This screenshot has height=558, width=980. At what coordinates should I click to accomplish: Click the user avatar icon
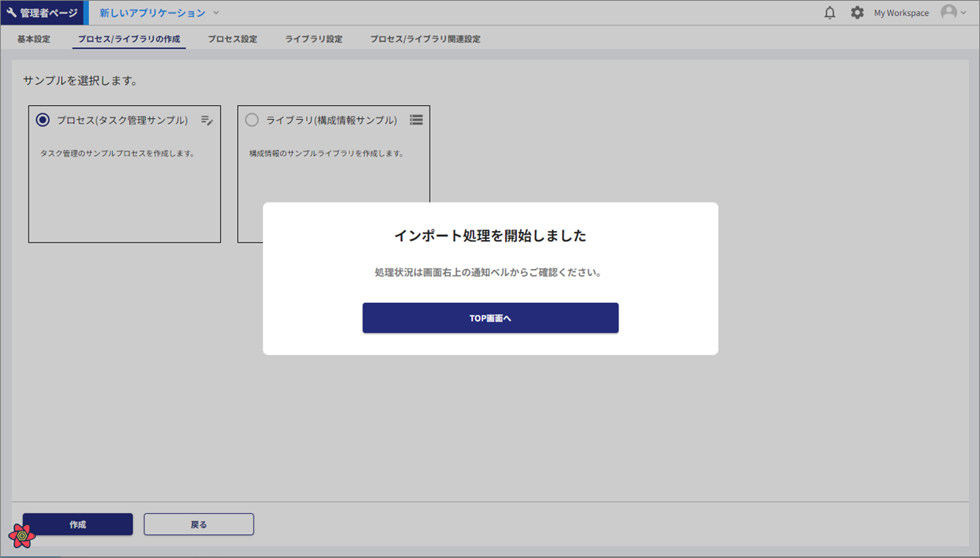click(x=948, y=12)
